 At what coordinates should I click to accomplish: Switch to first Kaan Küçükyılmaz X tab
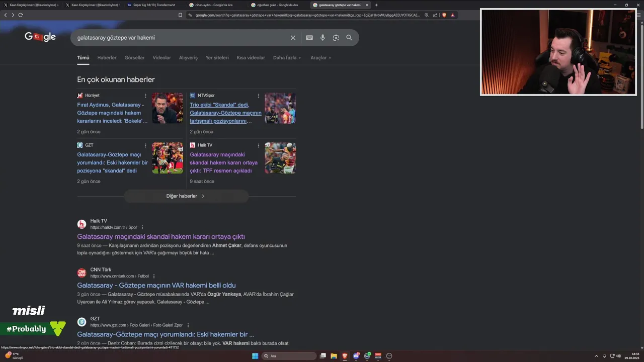point(31,5)
